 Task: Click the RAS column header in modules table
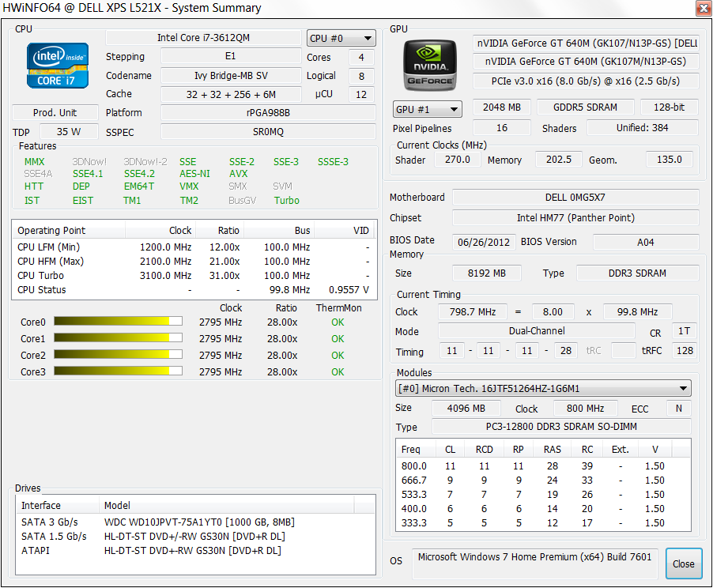[x=553, y=450]
